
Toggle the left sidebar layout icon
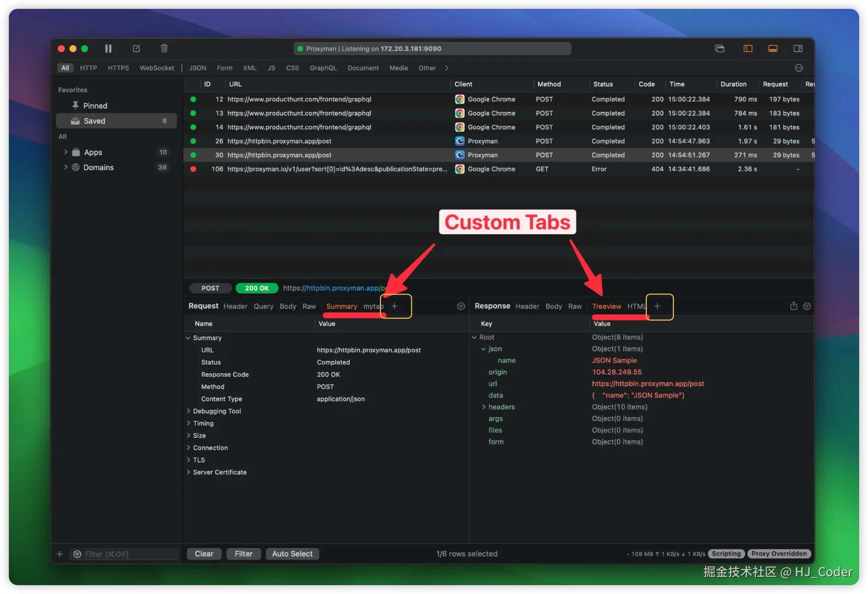(748, 48)
